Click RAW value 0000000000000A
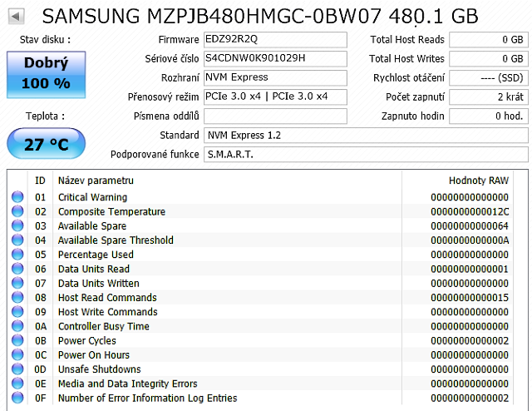The height and width of the screenshot is (411, 532). (470, 240)
